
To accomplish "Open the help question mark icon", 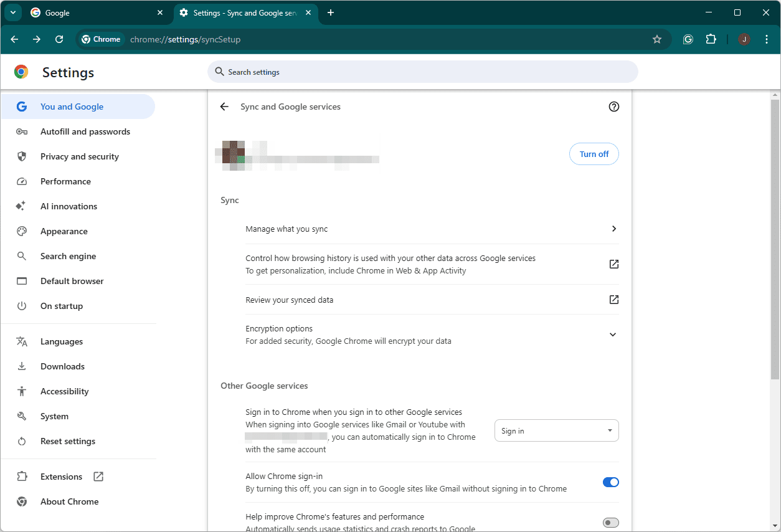I will pos(613,107).
